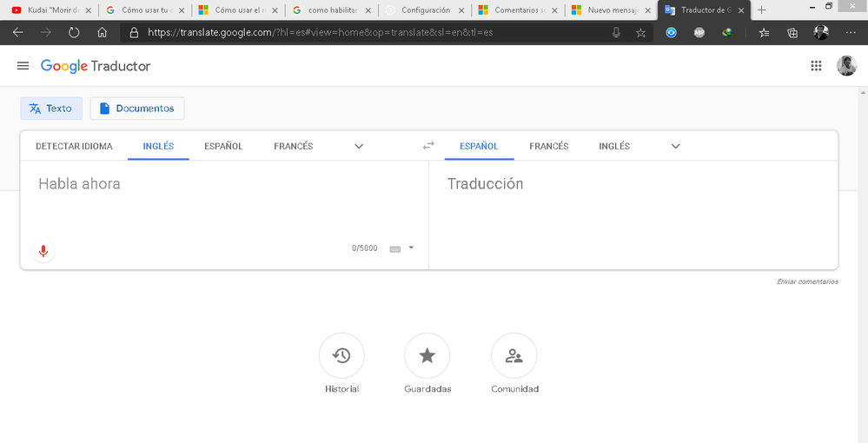The image size is (868, 443).
Task: Reload the page with refresh icon
Action: [74, 33]
